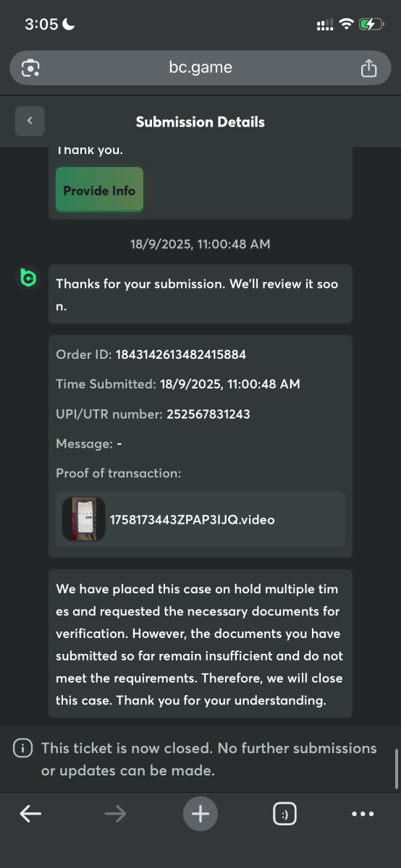401x868 pixels.
Task: Open a new tab with plus button
Action: (x=200, y=814)
